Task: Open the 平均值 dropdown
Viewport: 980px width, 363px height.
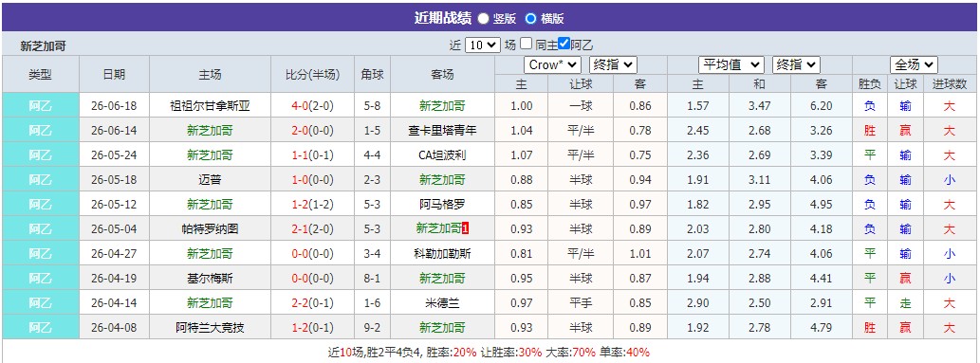Action: tap(731, 65)
